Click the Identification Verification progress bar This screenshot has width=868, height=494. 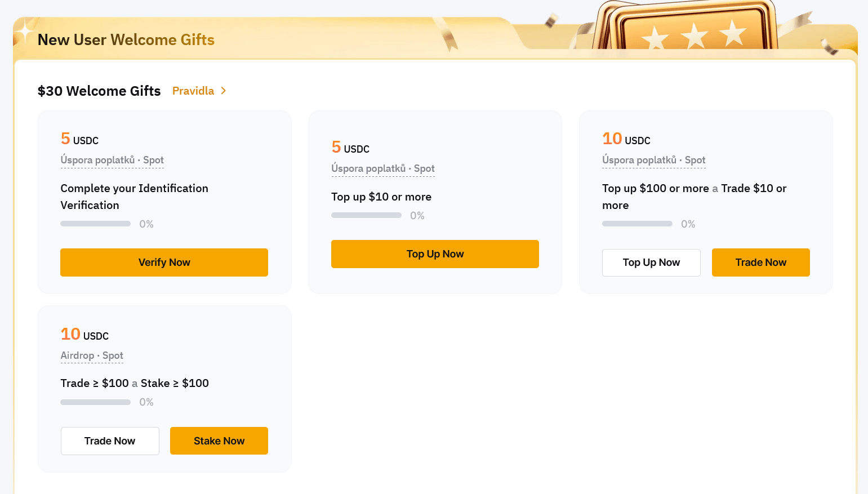[x=95, y=224]
